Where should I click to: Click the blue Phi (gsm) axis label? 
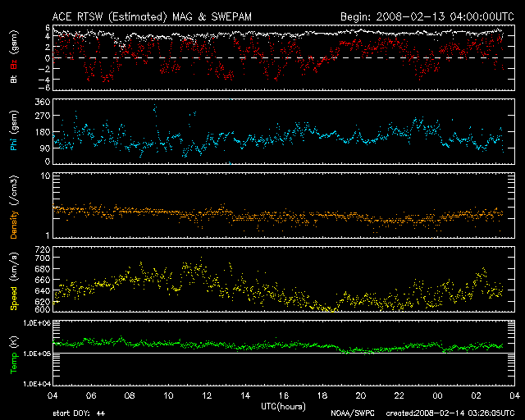(14, 130)
